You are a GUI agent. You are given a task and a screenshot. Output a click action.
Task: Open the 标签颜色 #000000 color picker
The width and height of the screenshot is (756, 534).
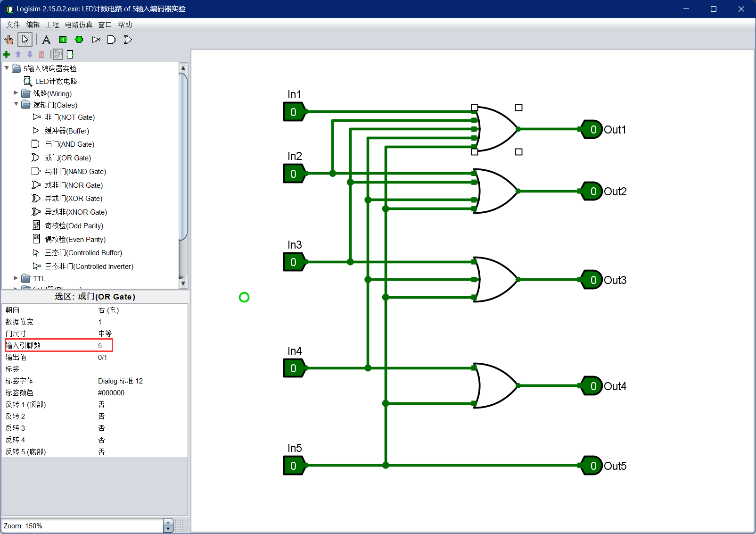pos(142,392)
